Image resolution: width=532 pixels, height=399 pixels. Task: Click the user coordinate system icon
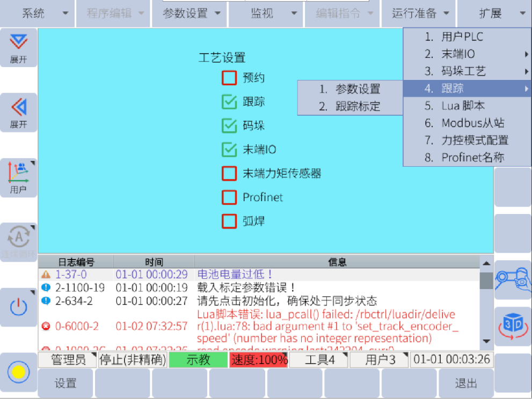(19, 177)
